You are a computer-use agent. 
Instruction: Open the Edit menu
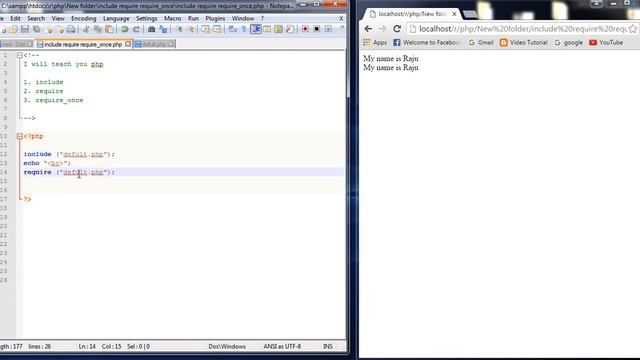tap(16, 18)
